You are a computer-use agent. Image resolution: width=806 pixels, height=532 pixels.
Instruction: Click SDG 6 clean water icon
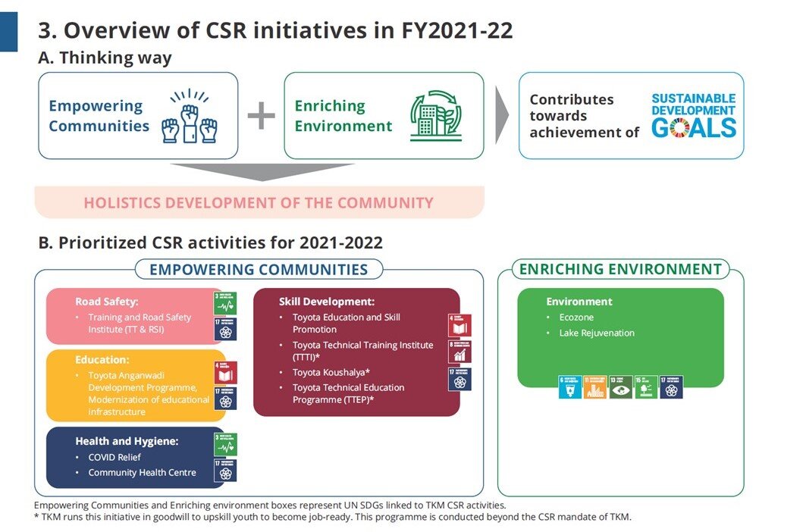[569, 387]
